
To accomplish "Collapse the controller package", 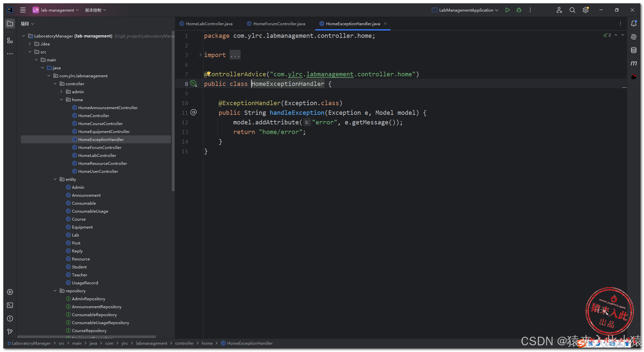I will pos(55,84).
